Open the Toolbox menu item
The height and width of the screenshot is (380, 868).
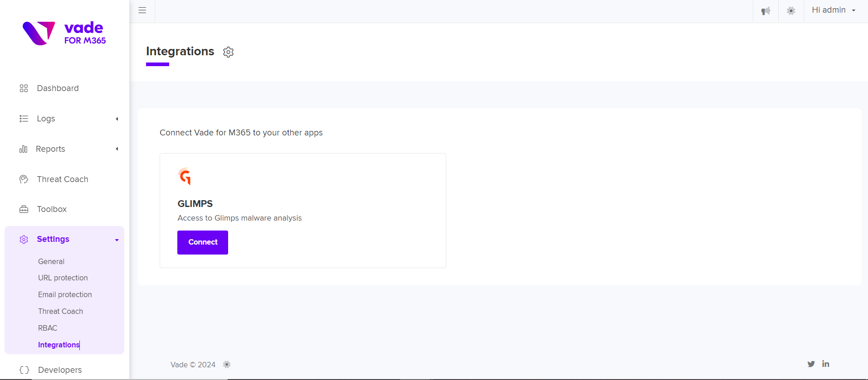click(52, 209)
